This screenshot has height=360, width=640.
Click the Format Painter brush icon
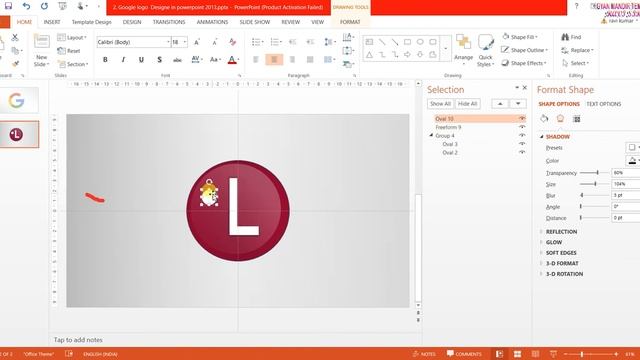(15, 64)
